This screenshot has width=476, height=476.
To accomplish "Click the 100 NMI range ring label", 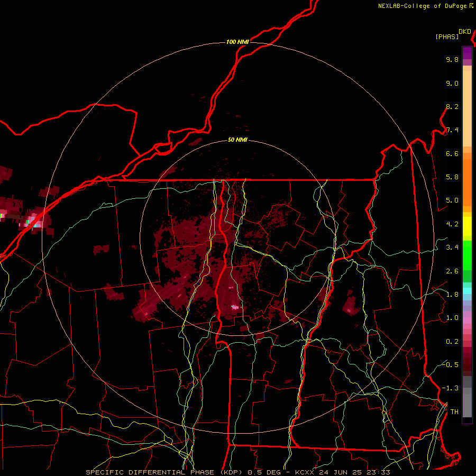I will [x=237, y=42].
